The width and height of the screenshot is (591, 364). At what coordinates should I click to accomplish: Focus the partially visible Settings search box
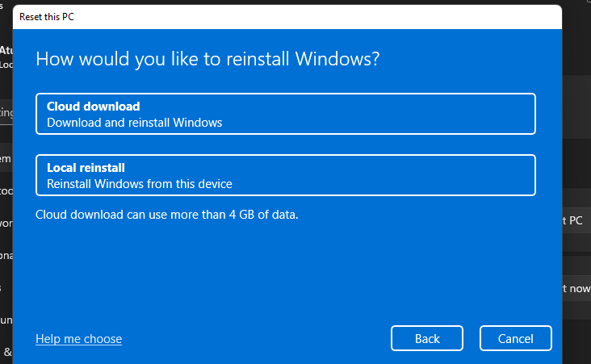click(6, 113)
